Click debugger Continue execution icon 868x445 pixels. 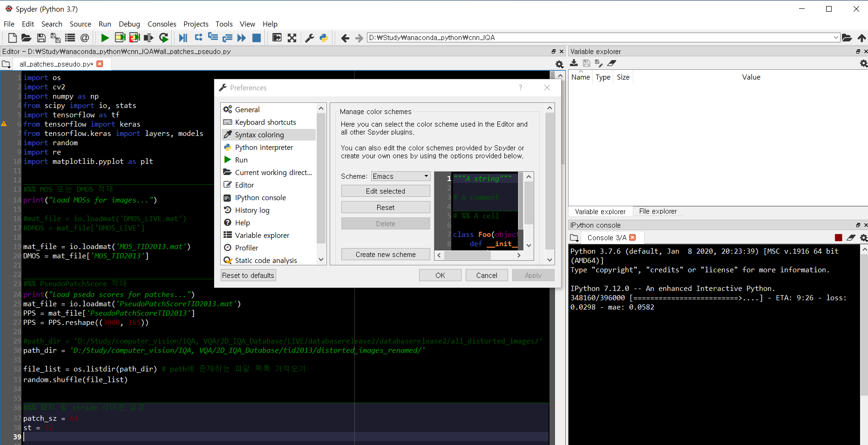[x=242, y=38]
